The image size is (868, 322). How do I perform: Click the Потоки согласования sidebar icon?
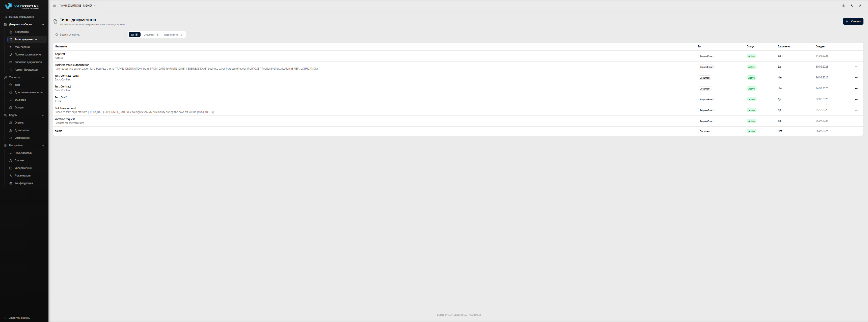point(11,54)
